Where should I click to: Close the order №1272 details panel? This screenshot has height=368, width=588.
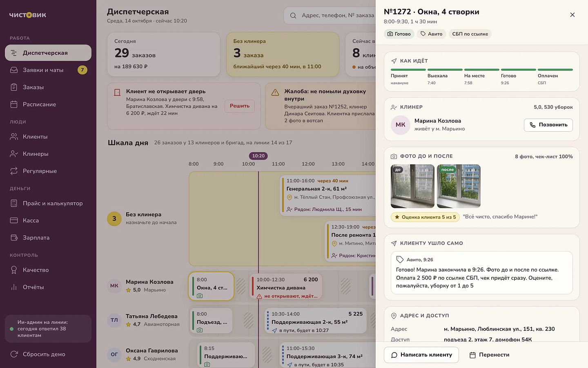[572, 15]
